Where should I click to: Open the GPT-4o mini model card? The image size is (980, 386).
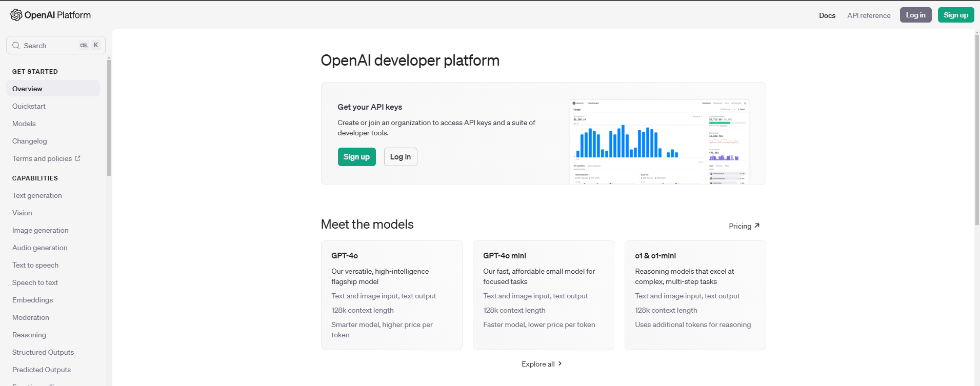(544, 295)
